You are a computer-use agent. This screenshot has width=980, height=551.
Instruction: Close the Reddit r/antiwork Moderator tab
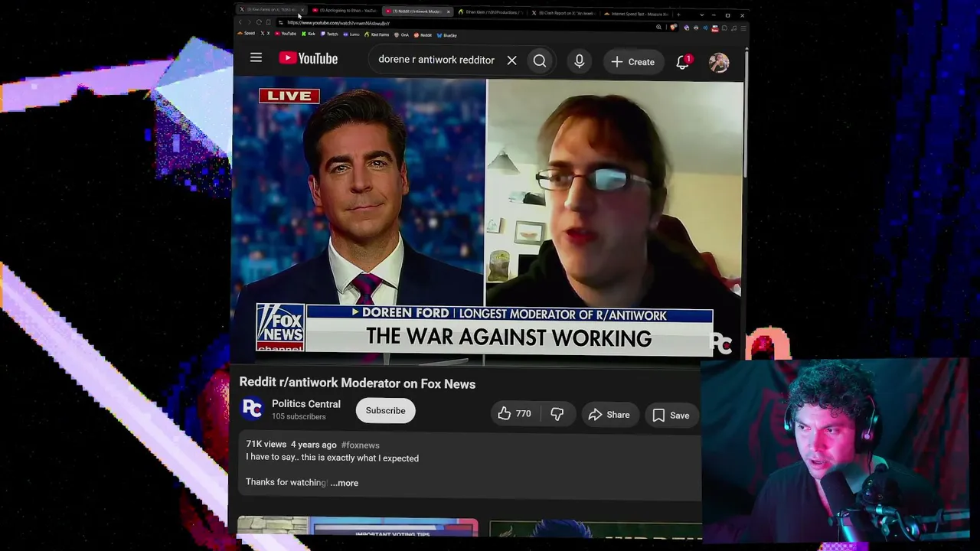(448, 11)
